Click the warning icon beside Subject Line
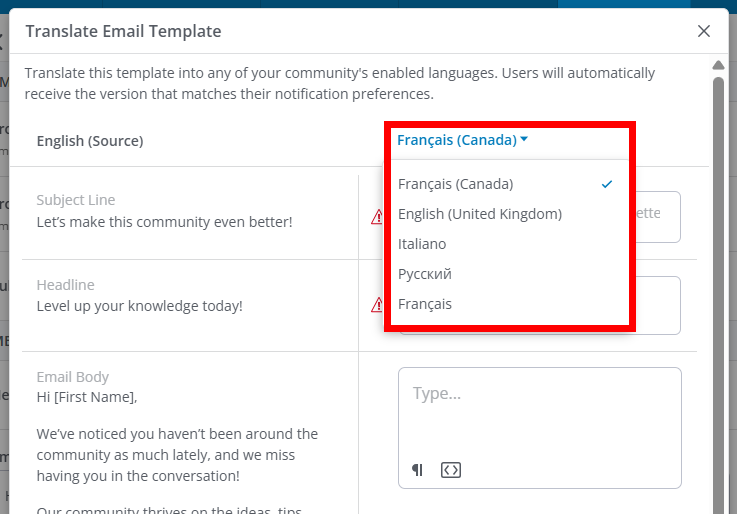This screenshot has height=514, width=737. [x=377, y=216]
